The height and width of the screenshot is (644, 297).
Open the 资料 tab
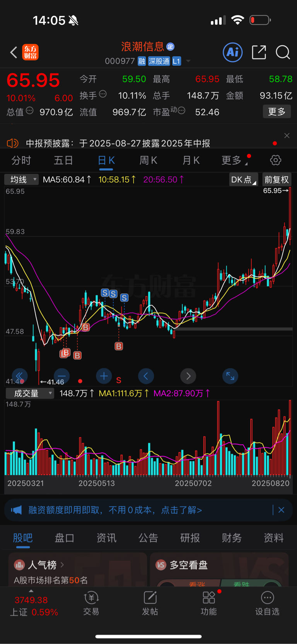tap(273, 538)
